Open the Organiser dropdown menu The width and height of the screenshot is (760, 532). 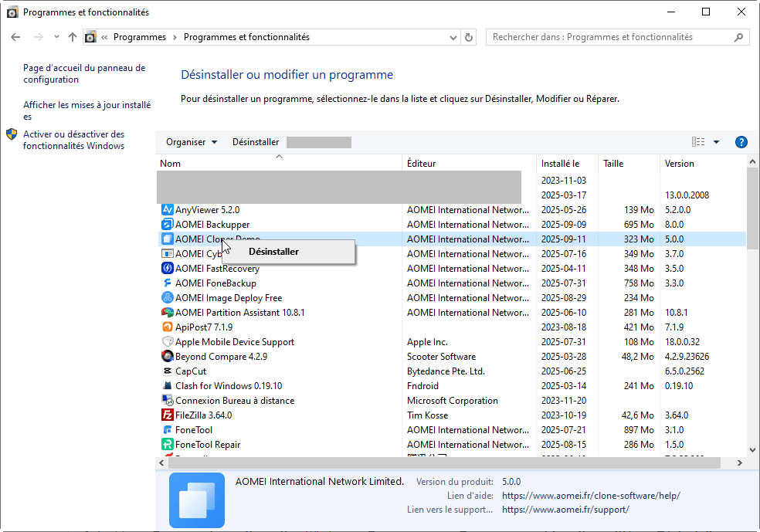click(192, 142)
